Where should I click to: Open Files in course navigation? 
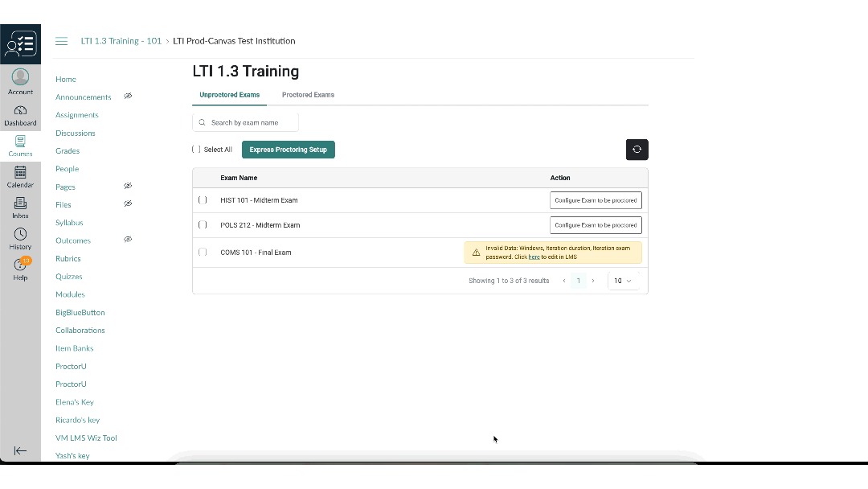click(x=63, y=204)
